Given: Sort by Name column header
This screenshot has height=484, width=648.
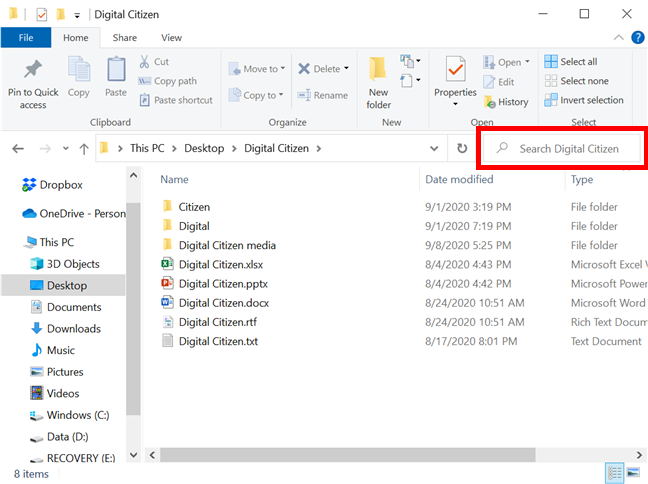Looking at the screenshot, I should tap(174, 179).
